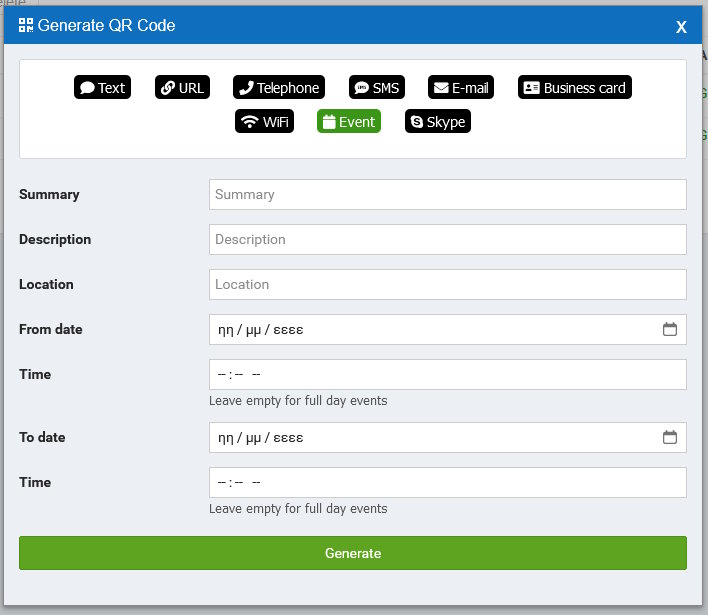Image resolution: width=708 pixels, height=615 pixels.
Task: Set the end Time field below To date
Action: (x=447, y=483)
